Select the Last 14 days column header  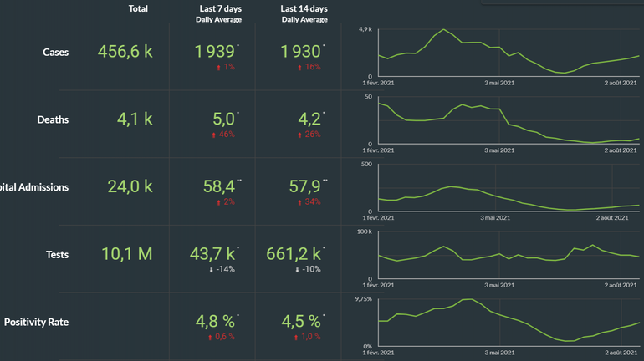(304, 8)
